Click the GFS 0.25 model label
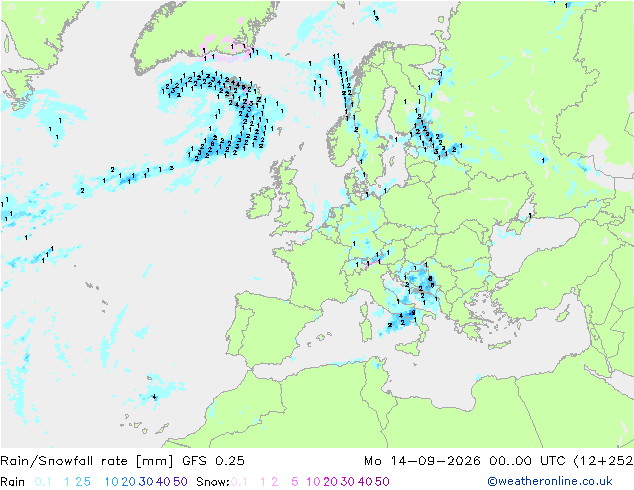This screenshot has height=490, width=634. click(213, 461)
